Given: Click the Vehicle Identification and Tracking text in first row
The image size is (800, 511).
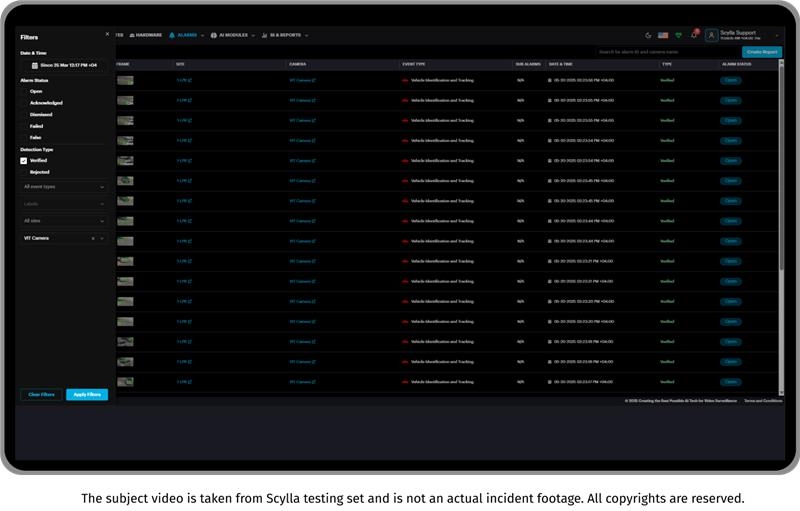Looking at the screenshot, I should (x=442, y=81).
